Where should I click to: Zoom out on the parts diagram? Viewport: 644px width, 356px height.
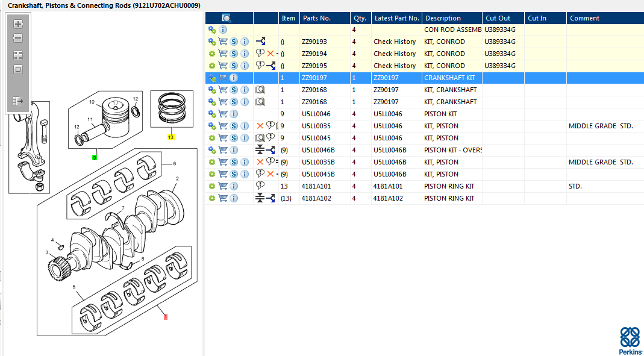(18, 39)
